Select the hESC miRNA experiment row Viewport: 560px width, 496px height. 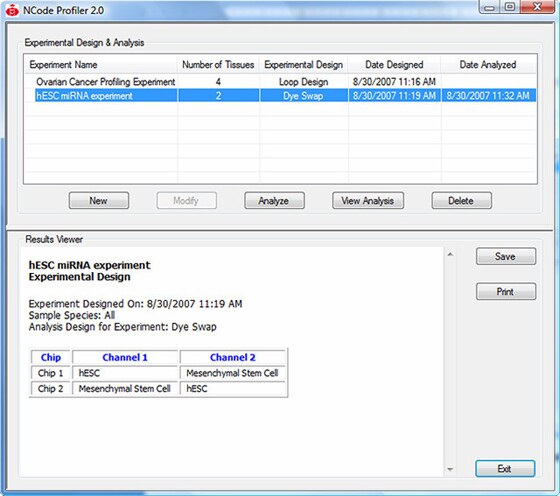click(x=280, y=96)
